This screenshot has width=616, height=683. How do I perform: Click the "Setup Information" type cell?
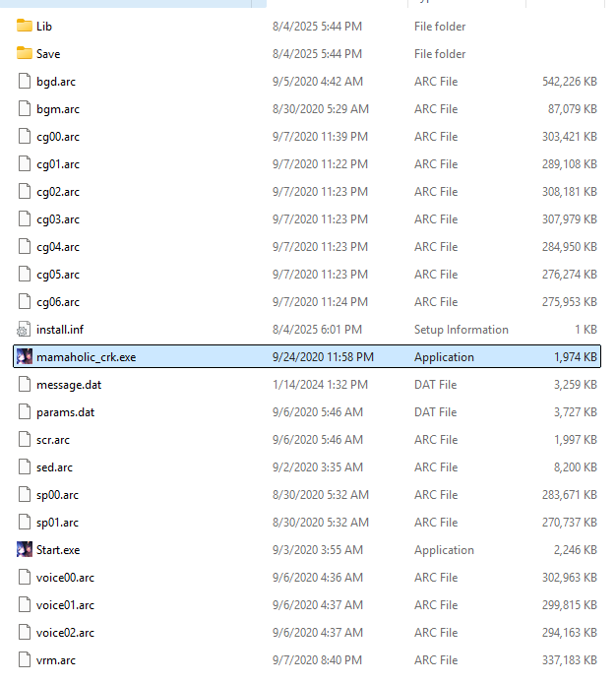coord(462,330)
